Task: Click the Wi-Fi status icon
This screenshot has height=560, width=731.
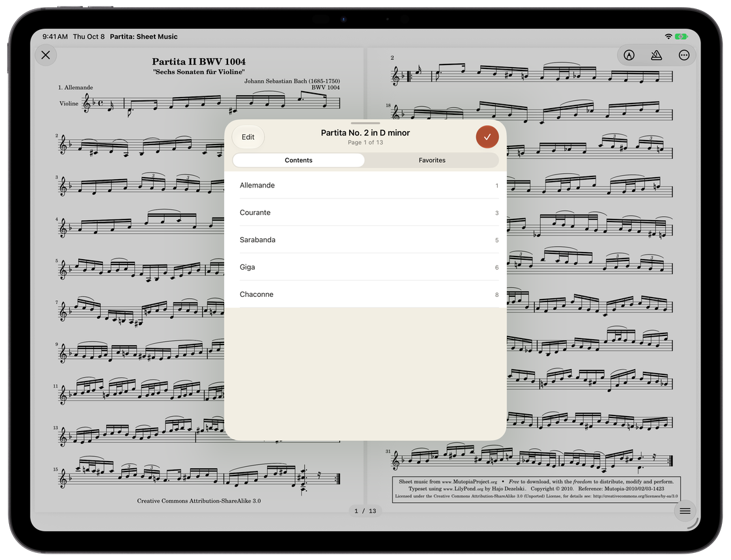Action: [668, 36]
